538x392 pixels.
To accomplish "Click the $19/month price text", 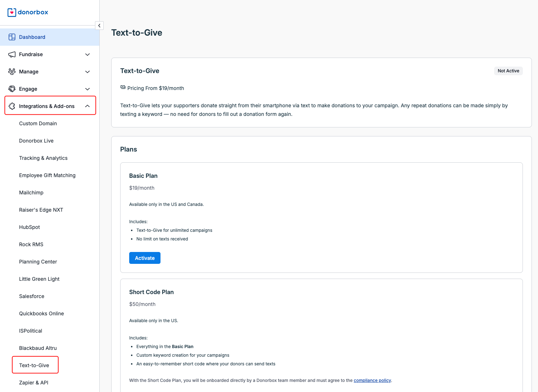I will click(142, 188).
